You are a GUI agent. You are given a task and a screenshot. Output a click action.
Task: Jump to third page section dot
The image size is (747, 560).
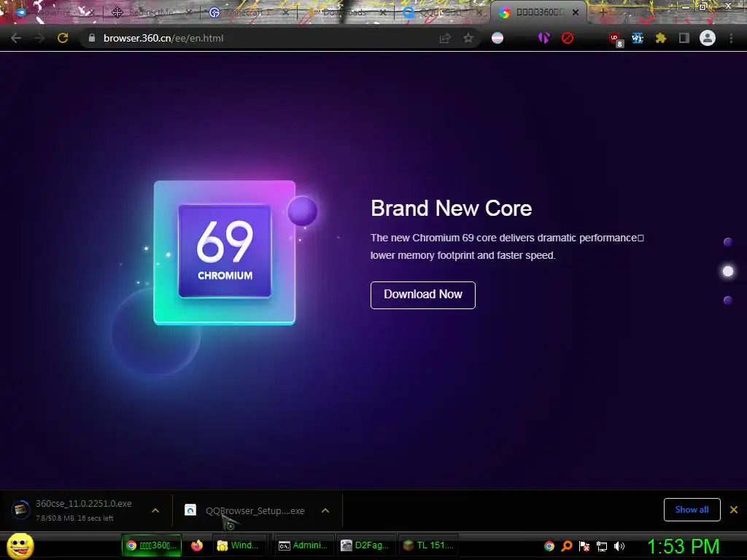727,300
